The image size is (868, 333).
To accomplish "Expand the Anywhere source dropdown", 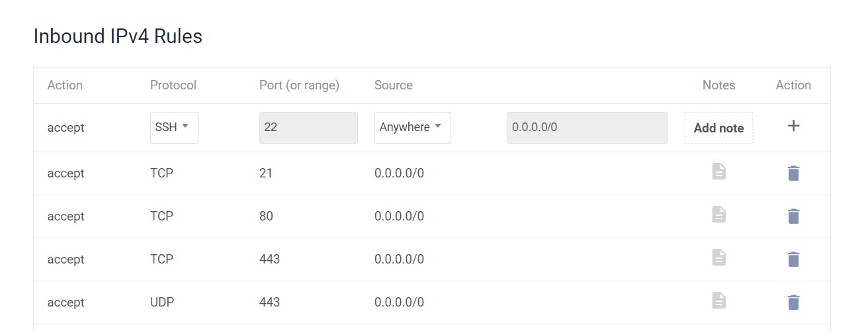I will click(412, 127).
